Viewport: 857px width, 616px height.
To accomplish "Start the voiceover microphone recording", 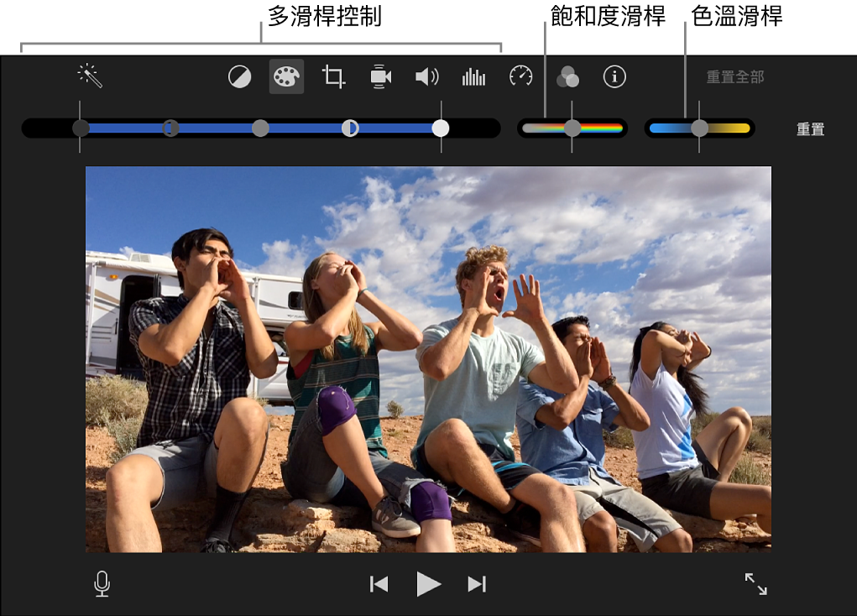I will pyautogui.click(x=102, y=584).
